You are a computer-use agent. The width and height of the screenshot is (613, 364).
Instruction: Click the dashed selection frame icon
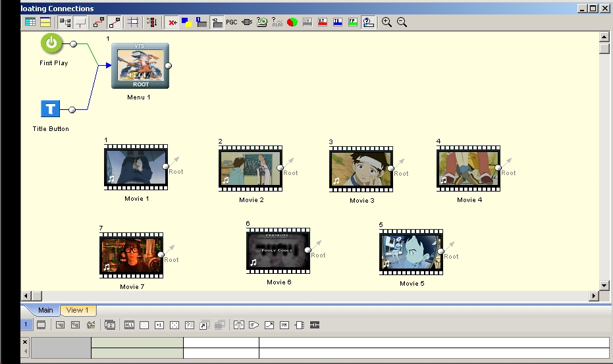[133, 22]
